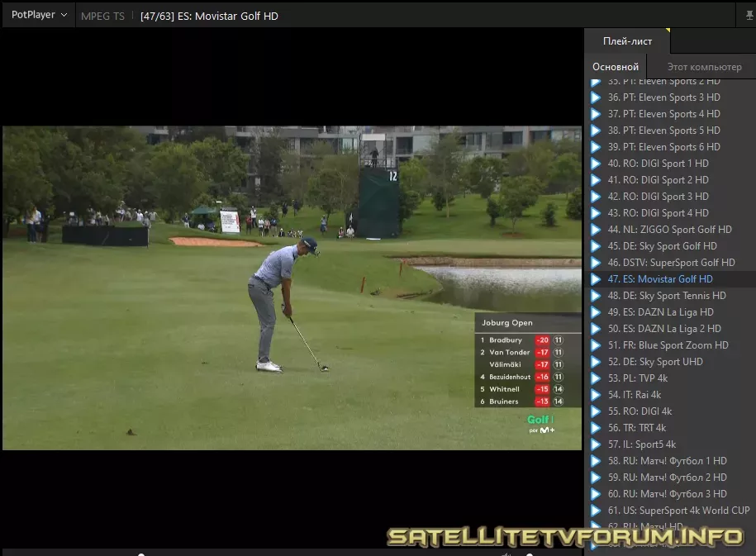This screenshot has width=756, height=556.
Task: Pick '53. PL: TVP 4k' from the playlist
Action: (638, 378)
